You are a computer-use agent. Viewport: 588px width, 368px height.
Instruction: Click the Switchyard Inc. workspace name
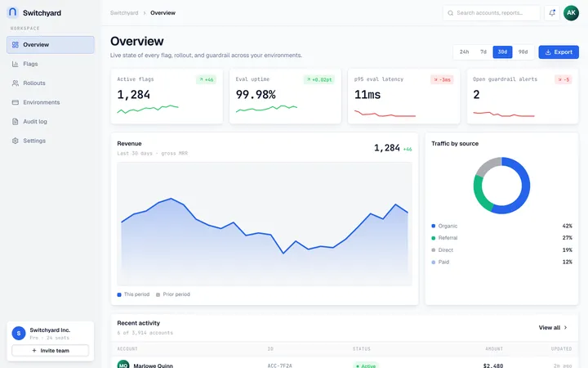[x=50, y=330]
